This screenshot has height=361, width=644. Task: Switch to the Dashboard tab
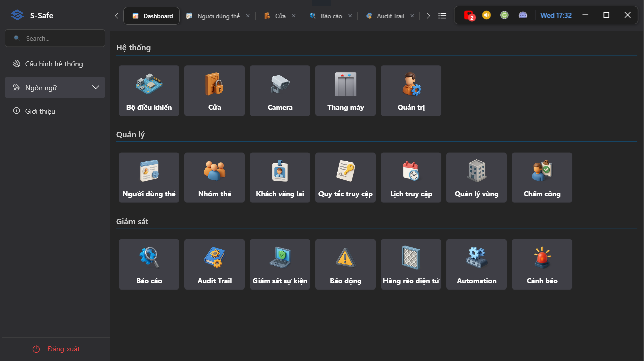click(x=152, y=16)
